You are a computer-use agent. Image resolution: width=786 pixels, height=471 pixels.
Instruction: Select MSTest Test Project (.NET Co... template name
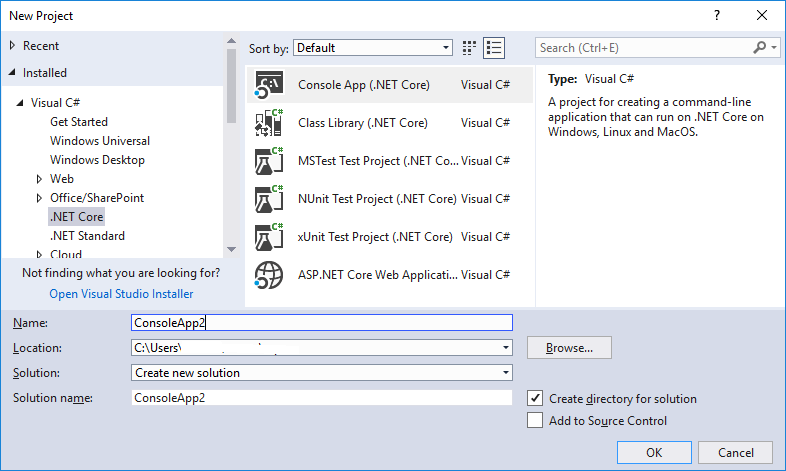378,161
